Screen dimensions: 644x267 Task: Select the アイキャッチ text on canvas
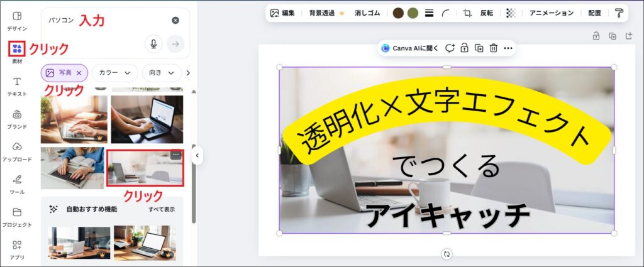pos(447,215)
